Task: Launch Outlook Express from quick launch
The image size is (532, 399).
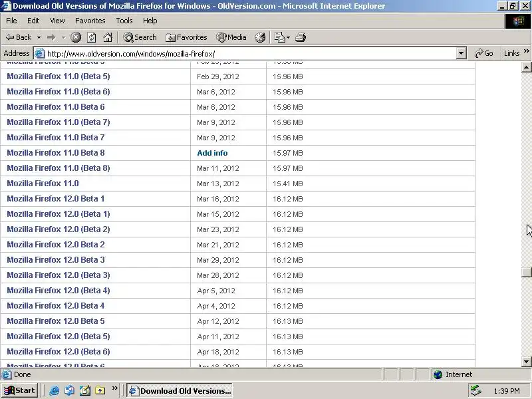Action: point(70,390)
